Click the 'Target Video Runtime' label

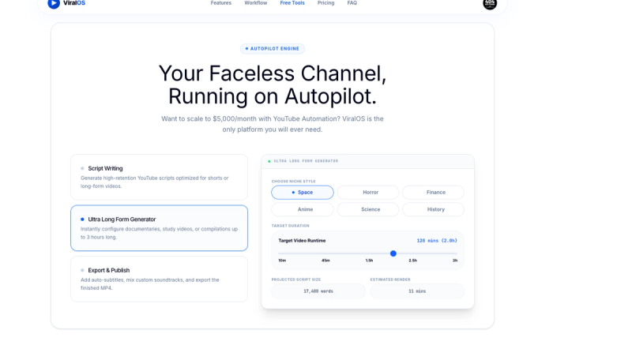coord(302,241)
